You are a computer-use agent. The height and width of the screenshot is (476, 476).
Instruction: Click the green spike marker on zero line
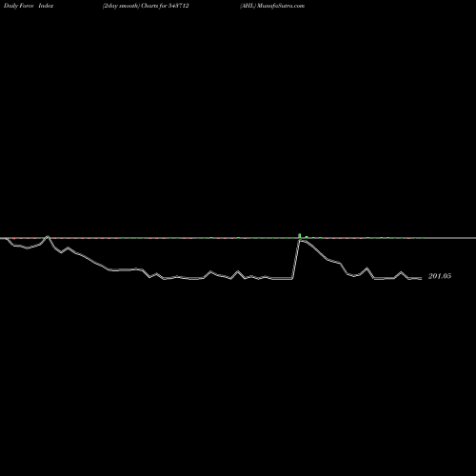[x=300, y=235]
